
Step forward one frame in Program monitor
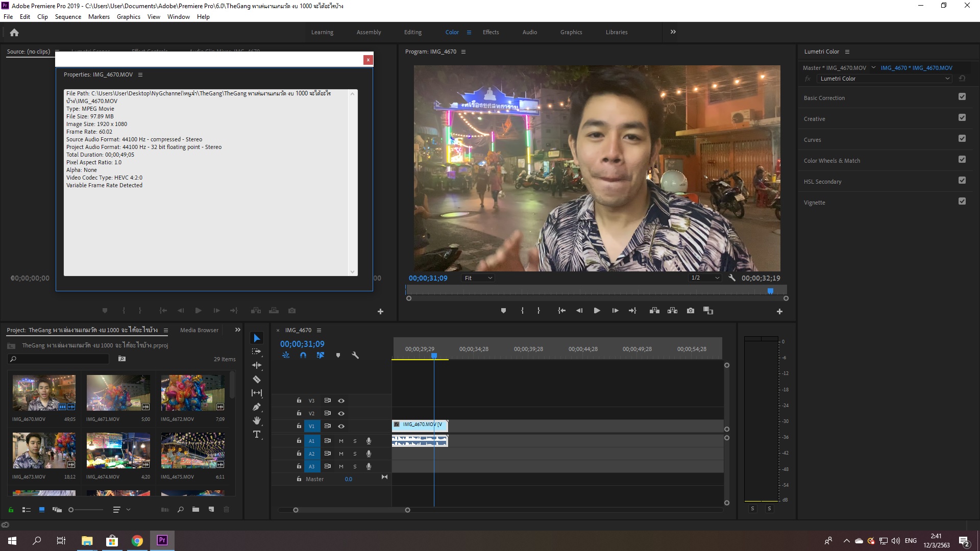point(615,310)
